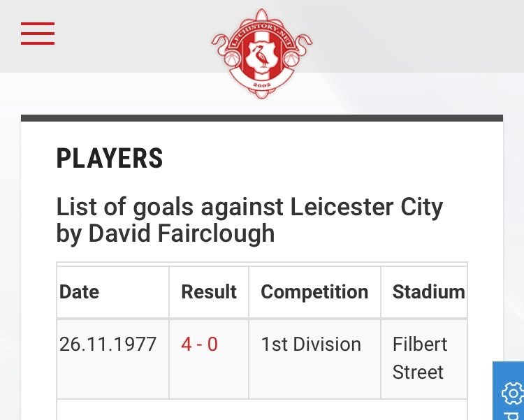Click the David Fairclough name in the title
The height and width of the screenshot is (420, 524).
tap(182, 233)
